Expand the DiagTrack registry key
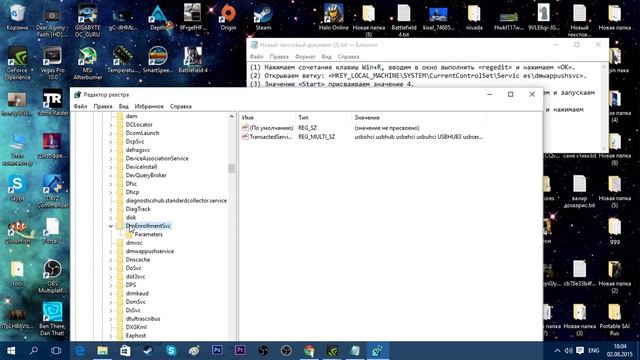640x360 pixels. (111, 209)
